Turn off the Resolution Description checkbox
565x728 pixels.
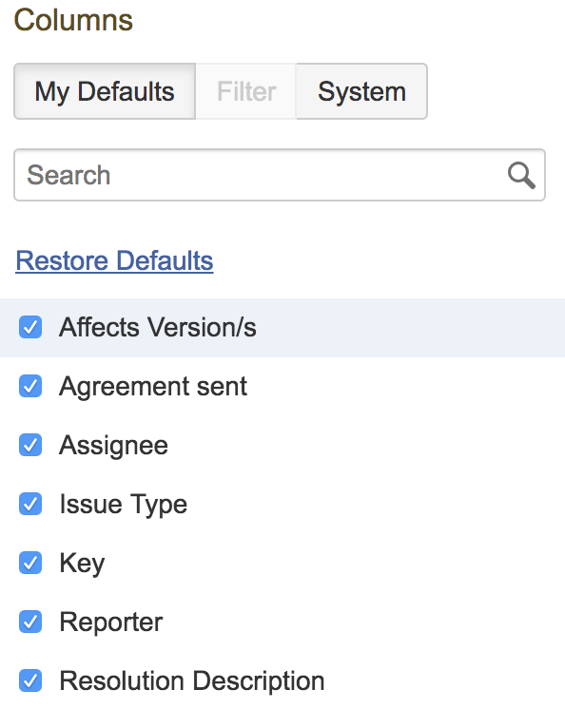click(30, 681)
